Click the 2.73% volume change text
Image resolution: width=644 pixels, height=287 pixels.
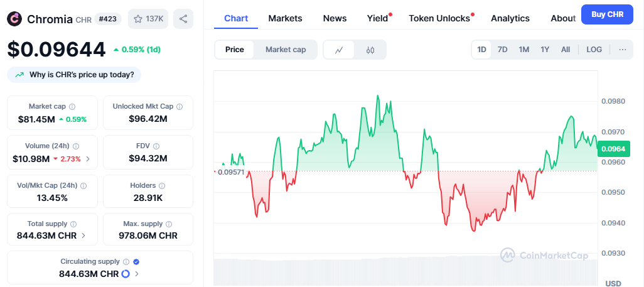pos(70,159)
